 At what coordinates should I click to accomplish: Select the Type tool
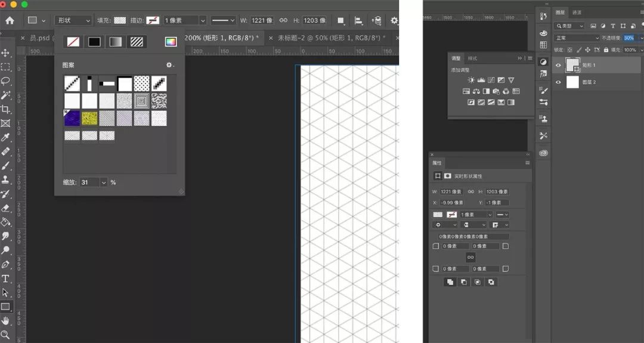[x=6, y=279]
